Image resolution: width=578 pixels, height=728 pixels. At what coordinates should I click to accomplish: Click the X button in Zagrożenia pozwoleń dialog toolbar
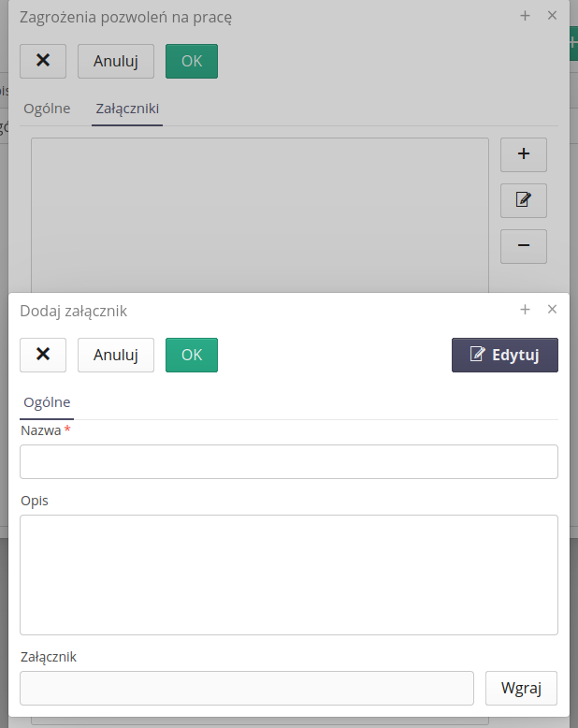pyautogui.click(x=43, y=61)
